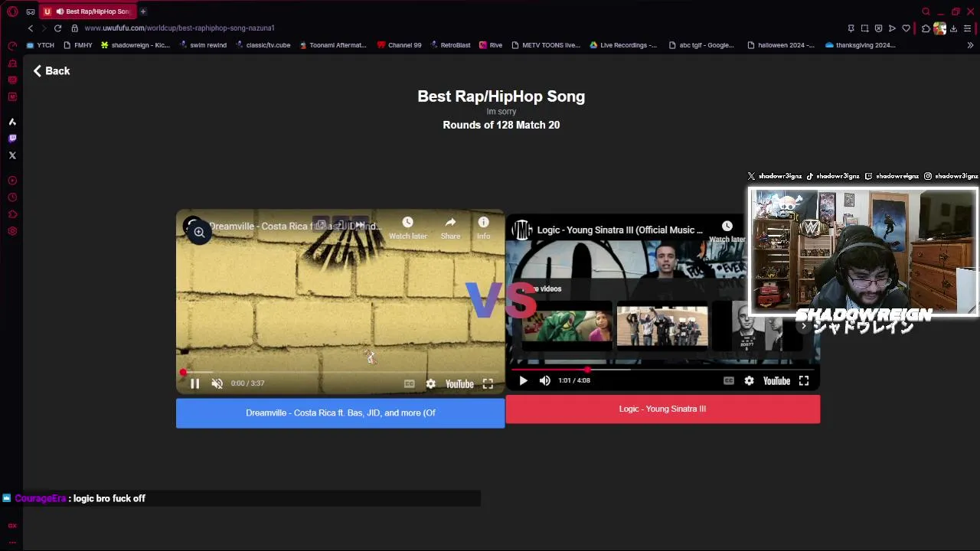Seek on the Logic video progress bar
The width and height of the screenshot is (980, 551).
(x=662, y=370)
